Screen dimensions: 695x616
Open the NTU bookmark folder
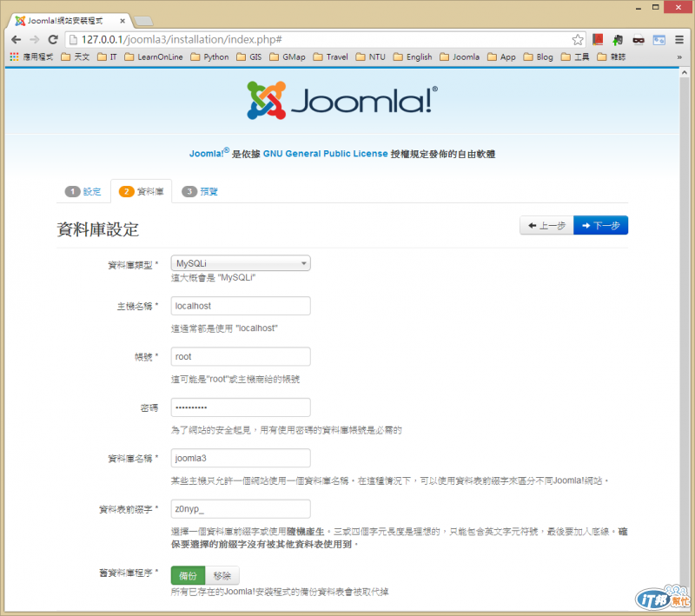(371, 56)
